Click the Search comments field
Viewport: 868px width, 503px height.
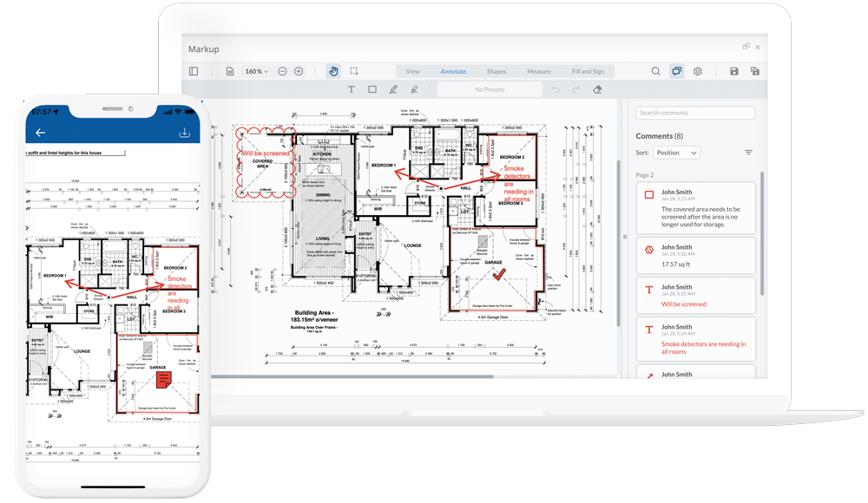(x=695, y=113)
